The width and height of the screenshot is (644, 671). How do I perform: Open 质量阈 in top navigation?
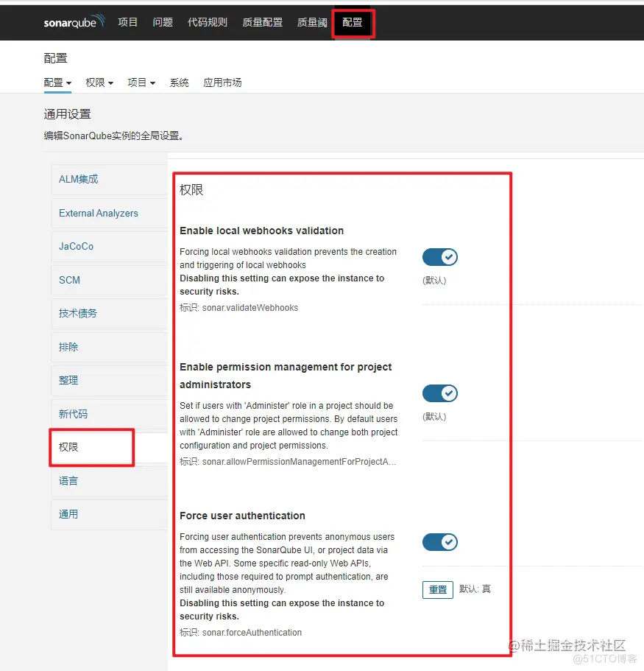312,22
